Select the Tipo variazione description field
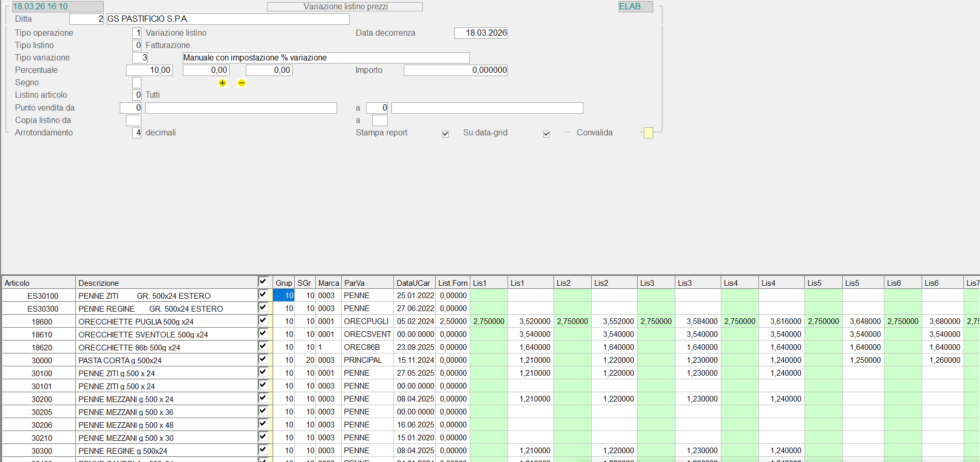Screen dimensions: 980x462 (x=326, y=58)
